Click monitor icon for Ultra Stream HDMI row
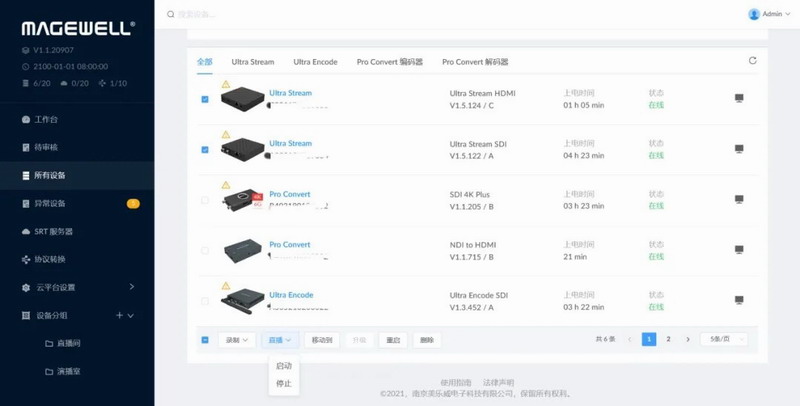This screenshot has height=406, width=800. pyautogui.click(x=739, y=99)
